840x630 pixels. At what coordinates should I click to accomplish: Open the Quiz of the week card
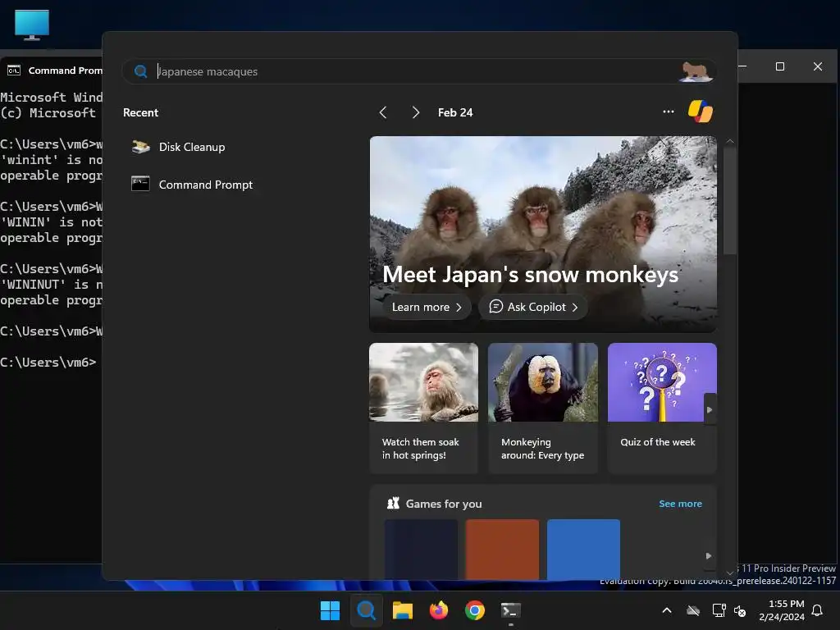pos(662,409)
